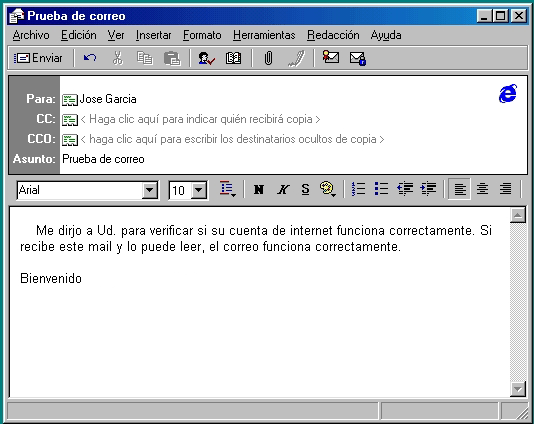Open the paragraph style dropdown icon

[x=228, y=189]
